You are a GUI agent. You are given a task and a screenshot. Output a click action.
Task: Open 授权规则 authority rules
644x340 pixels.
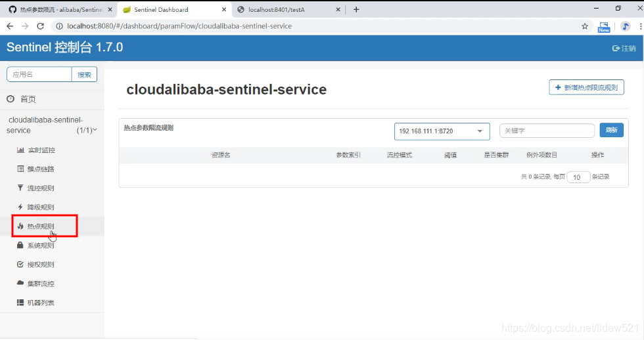pos(41,265)
